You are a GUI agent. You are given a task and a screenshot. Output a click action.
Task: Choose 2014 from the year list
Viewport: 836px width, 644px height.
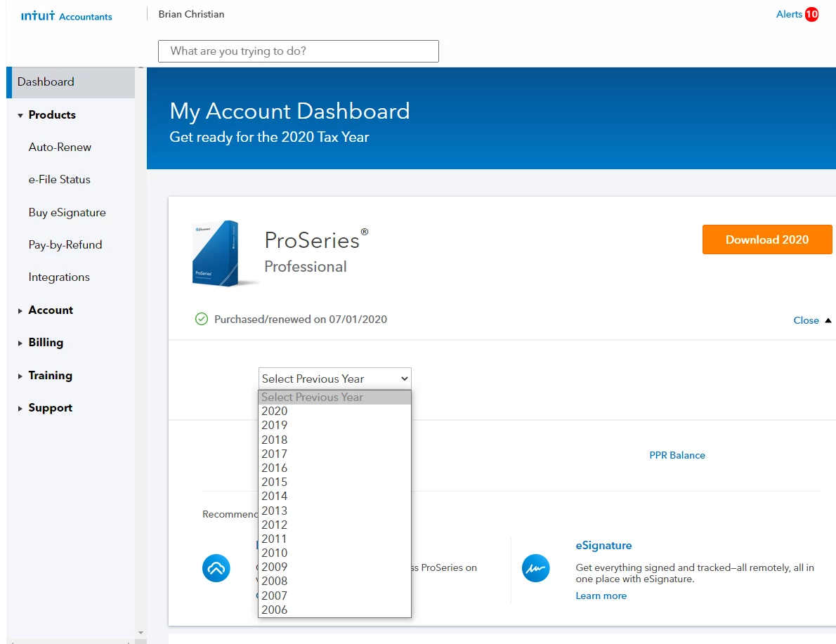[x=335, y=497]
